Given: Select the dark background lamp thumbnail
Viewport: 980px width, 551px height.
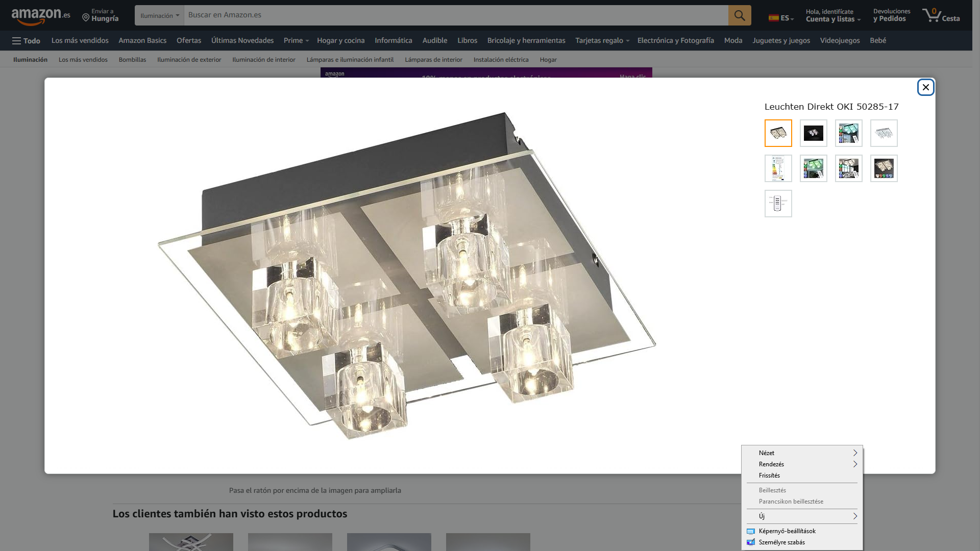Looking at the screenshot, I should pos(814,133).
